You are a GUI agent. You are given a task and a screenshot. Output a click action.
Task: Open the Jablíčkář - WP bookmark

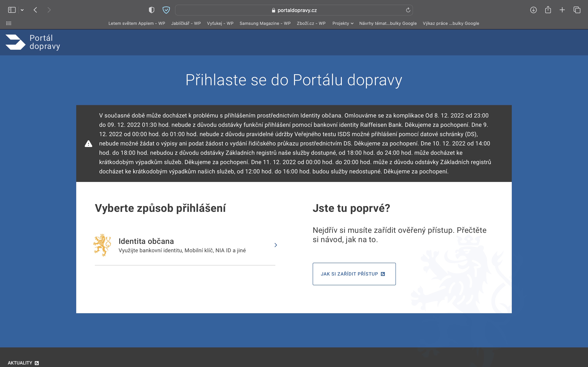(186, 23)
